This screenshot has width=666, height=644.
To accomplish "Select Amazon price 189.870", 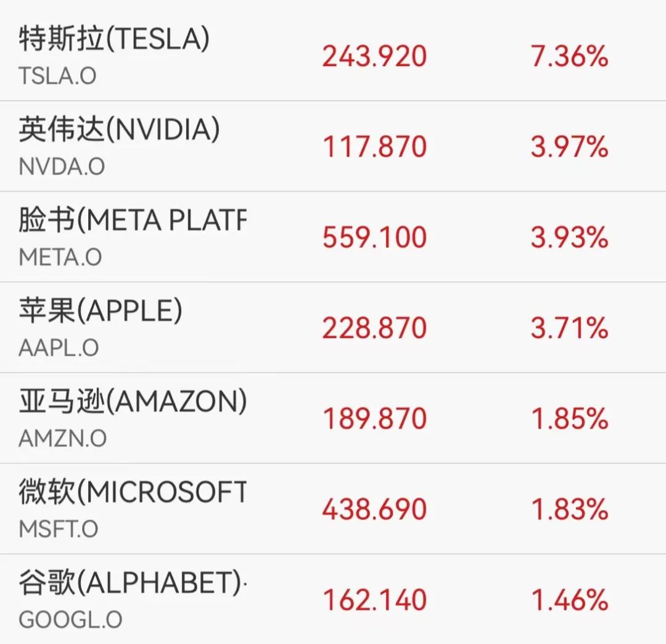I will [x=374, y=419].
